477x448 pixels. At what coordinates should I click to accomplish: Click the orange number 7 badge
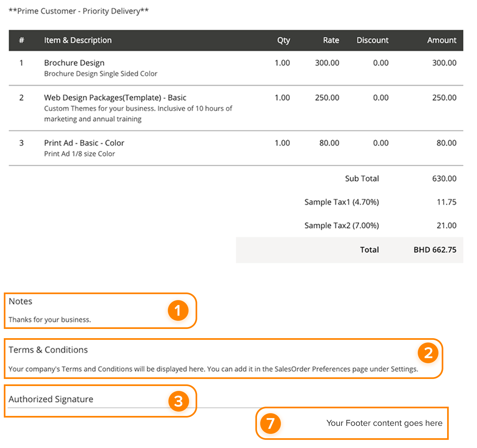point(270,424)
